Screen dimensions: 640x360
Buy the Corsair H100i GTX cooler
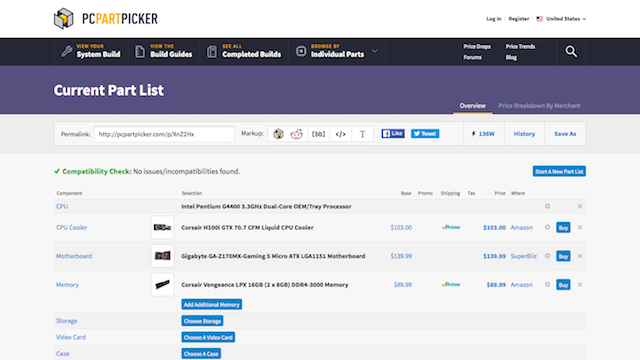(x=563, y=227)
